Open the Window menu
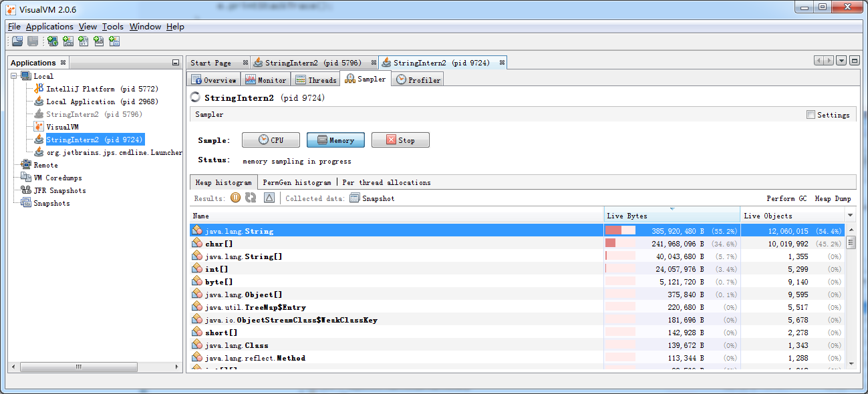The height and width of the screenshot is (394, 868). click(145, 27)
